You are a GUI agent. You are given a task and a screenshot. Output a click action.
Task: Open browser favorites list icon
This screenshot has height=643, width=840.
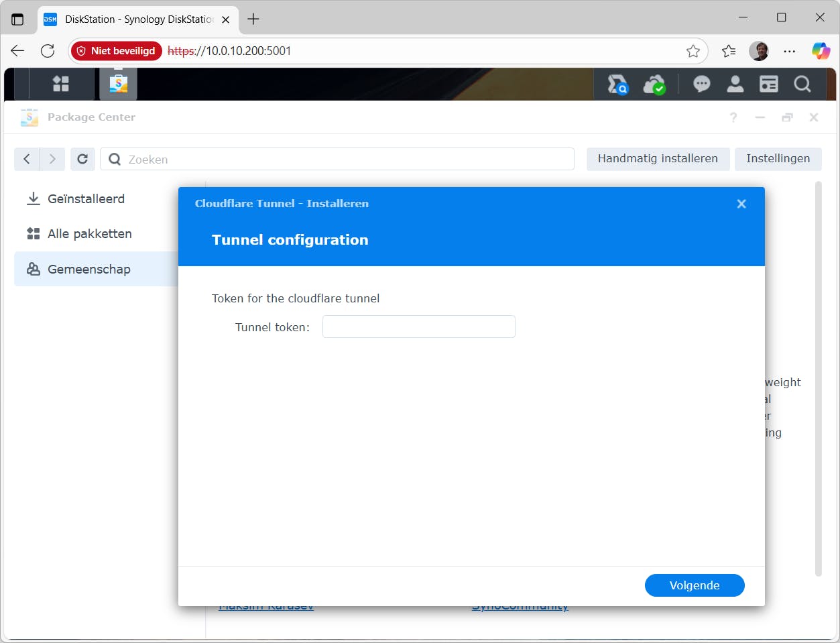pyautogui.click(x=729, y=51)
